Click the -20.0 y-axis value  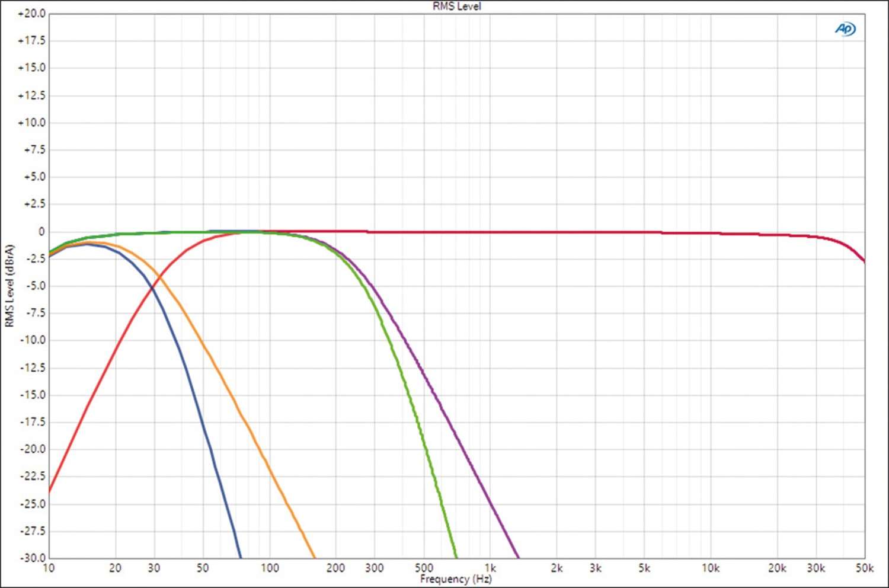[x=33, y=449]
